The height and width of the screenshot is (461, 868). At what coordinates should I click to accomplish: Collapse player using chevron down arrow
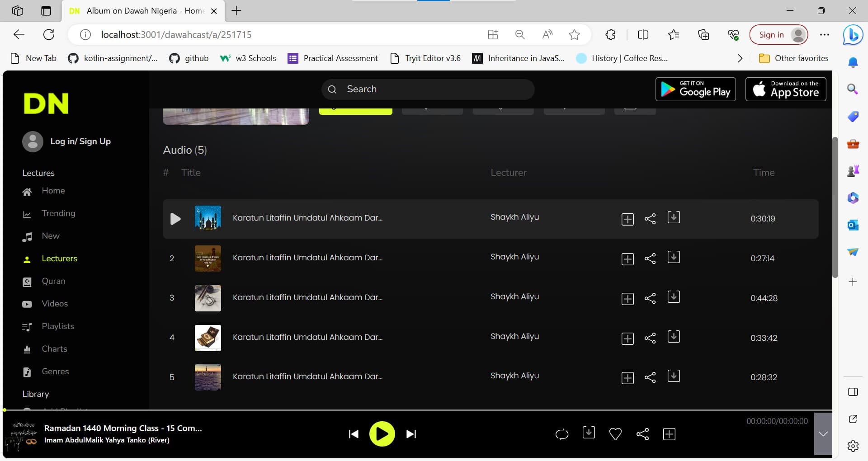823,434
